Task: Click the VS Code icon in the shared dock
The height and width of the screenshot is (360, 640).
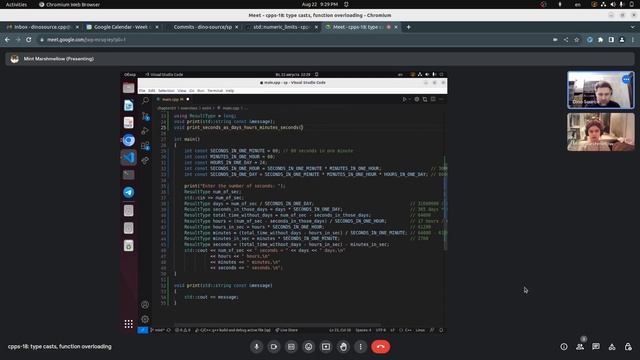Action: point(129,158)
